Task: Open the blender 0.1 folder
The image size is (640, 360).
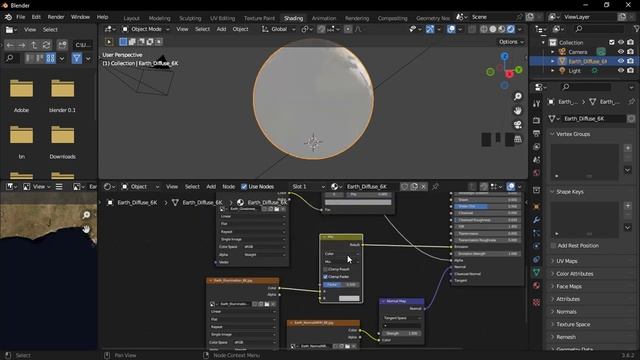Action: [62, 96]
